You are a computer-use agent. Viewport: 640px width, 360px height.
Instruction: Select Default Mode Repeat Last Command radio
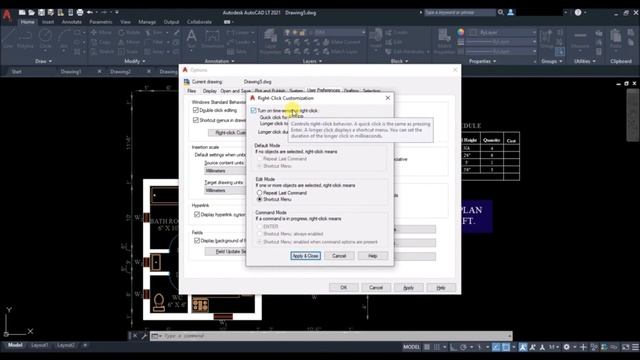click(x=259, y=159)
